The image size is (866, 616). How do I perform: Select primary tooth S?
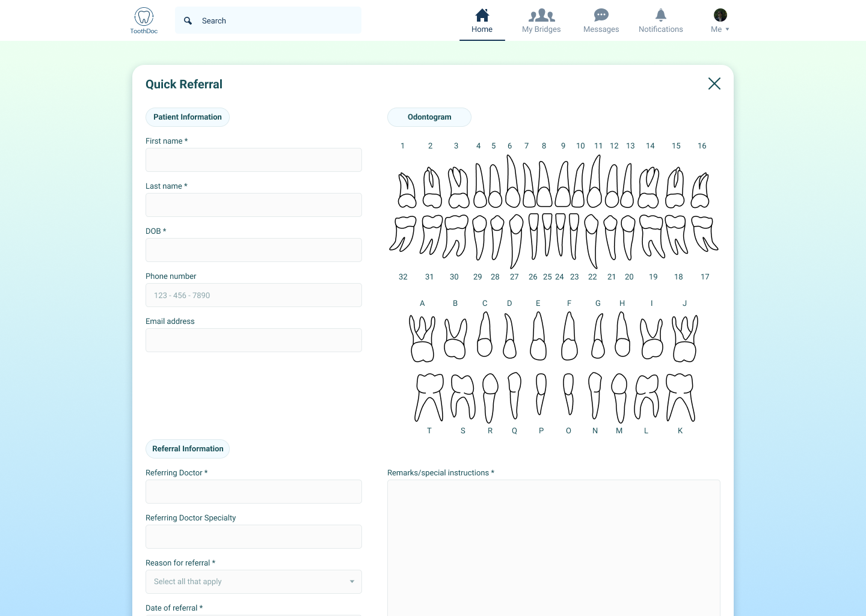click(x=463, y=397)
